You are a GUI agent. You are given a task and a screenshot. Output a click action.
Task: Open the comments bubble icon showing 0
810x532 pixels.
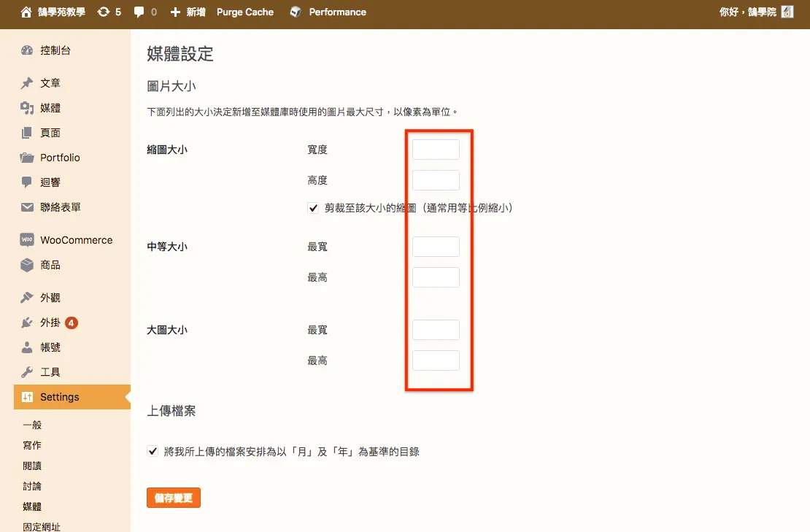139,12
